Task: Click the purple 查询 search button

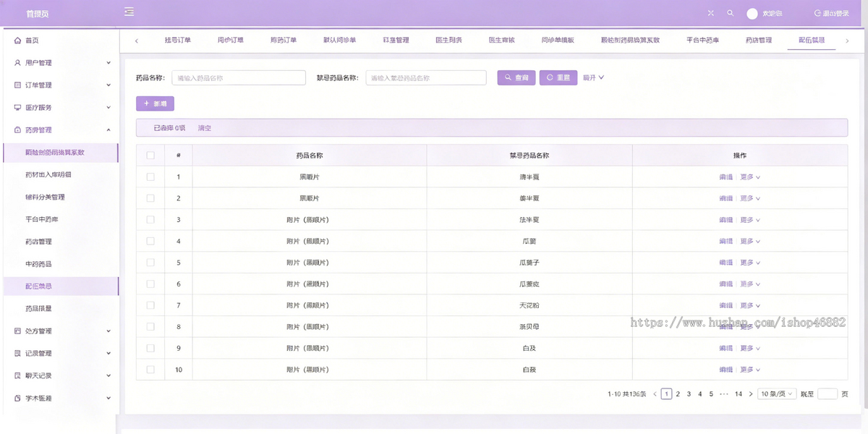Action: [x=516, y=77]
